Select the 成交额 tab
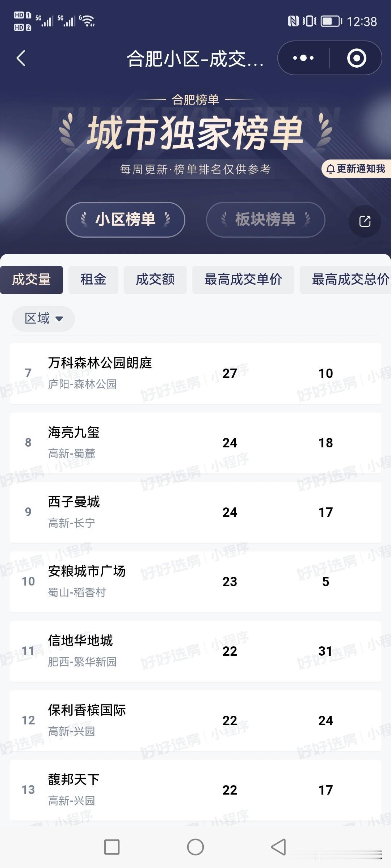The image size is (391, 868). click(x=155, y=280)
